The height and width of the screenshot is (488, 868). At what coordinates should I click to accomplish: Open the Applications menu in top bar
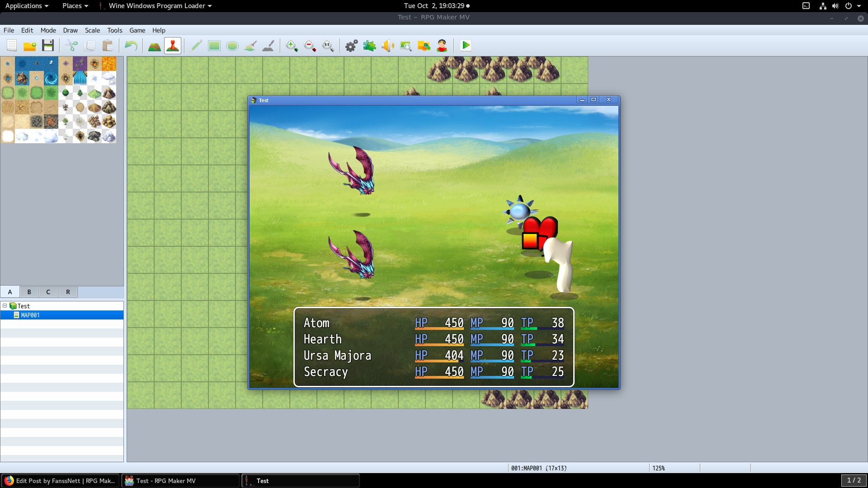27,6
